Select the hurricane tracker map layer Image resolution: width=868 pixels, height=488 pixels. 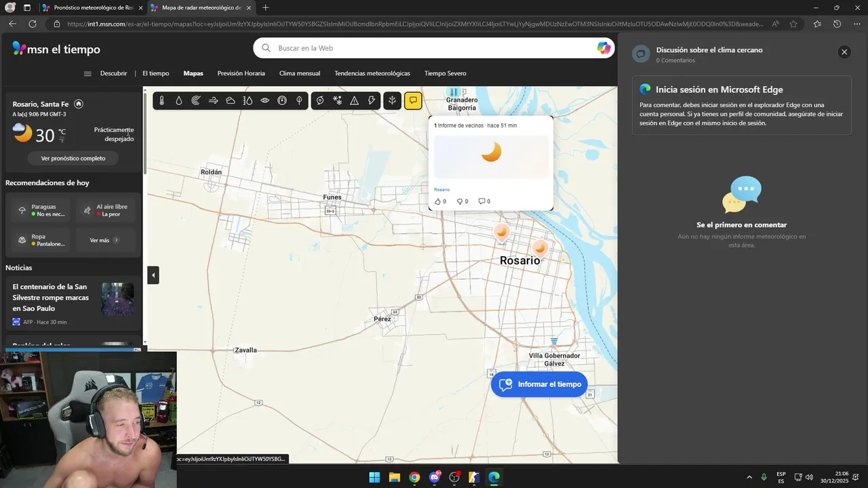[320, 100]
